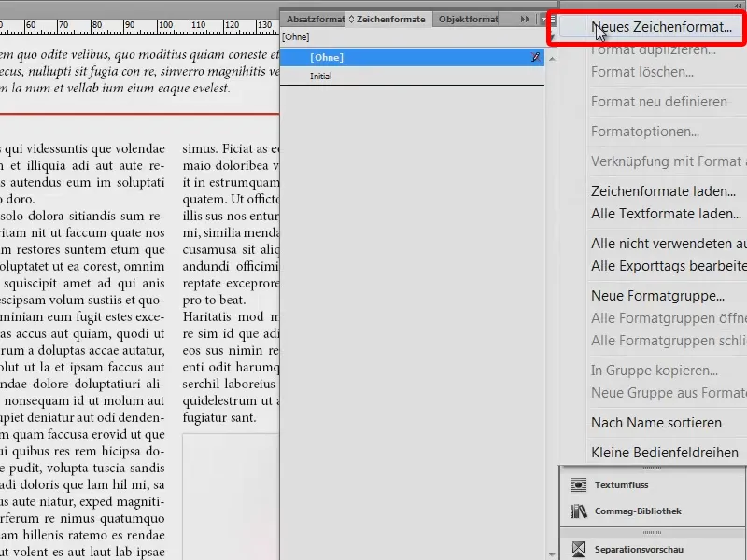Click Neue Gruppe aus Formaten entry
The width and height of the screenshot is (747, 560).
click(669, 393)
